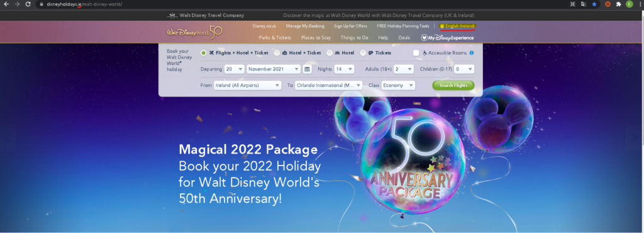Open the November 2021 month dropdown

pyautogui.click(x=274, y=69)
